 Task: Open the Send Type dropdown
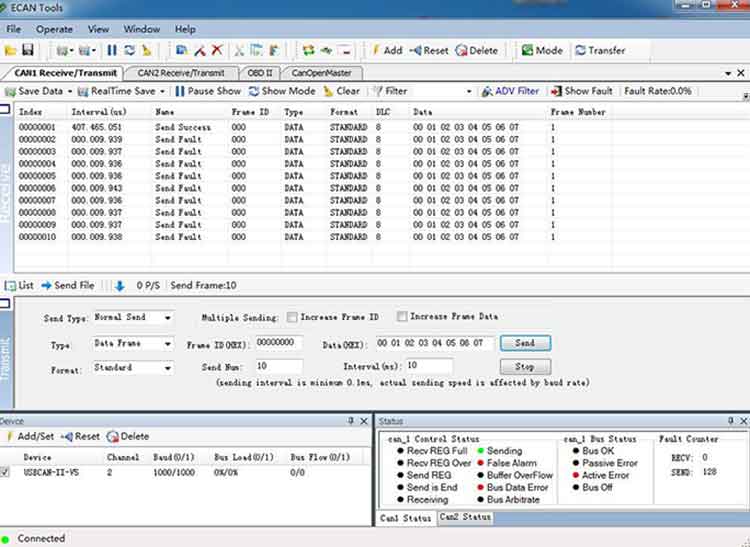tap(166, 318)
